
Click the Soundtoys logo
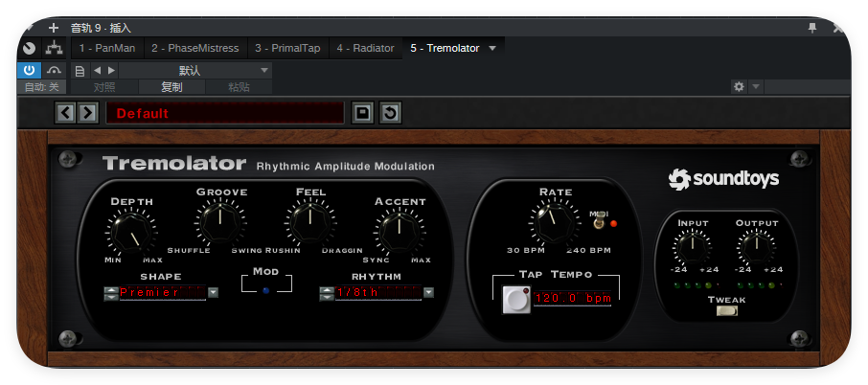pyautogui.click(x=723, y=179)
